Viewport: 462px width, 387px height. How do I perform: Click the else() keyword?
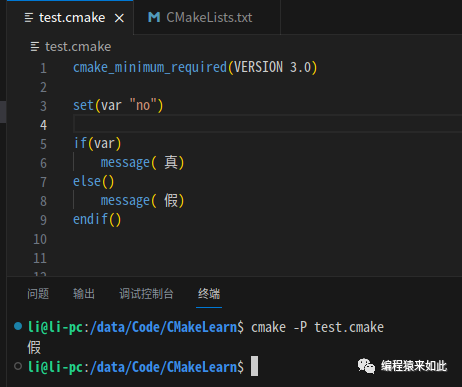(x=94, y=182)
